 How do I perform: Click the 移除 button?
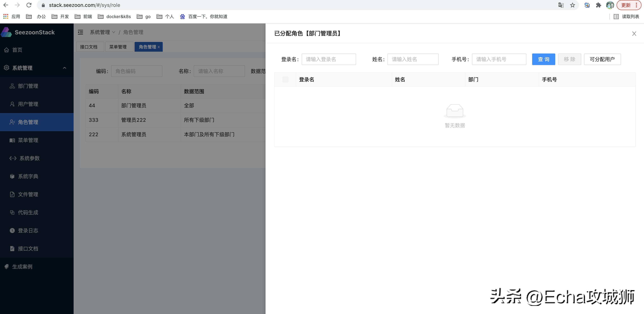click(569, 59)
